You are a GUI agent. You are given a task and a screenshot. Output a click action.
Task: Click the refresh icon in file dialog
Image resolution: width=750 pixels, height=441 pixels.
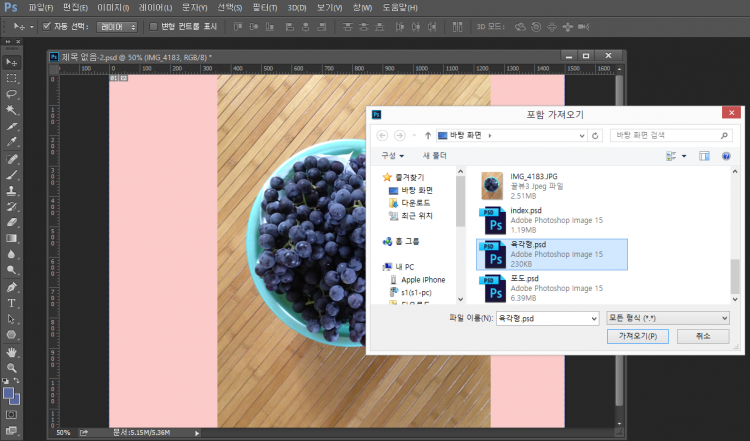(x=596, y=134)
